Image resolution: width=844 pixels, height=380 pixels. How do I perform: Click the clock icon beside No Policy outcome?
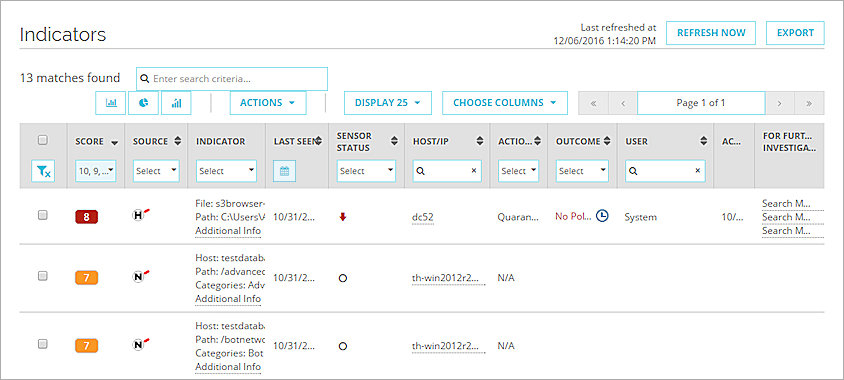pyautogui.click(x=603, y=216)
